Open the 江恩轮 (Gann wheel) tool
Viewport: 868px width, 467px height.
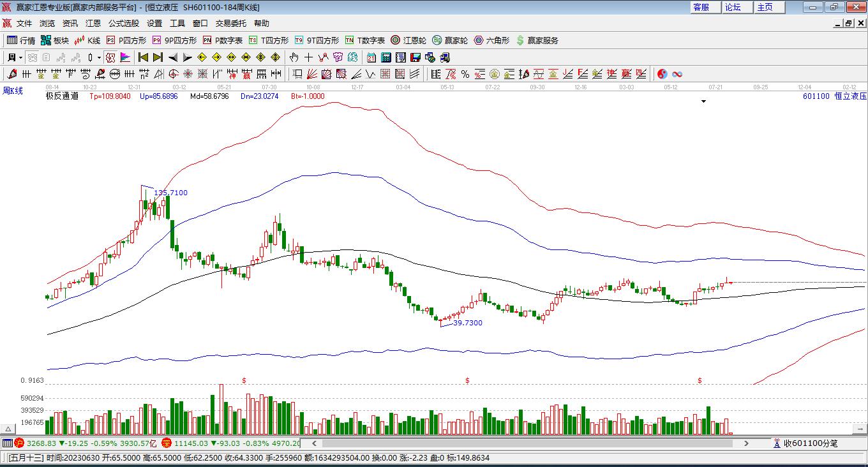[x=408, y=40]
